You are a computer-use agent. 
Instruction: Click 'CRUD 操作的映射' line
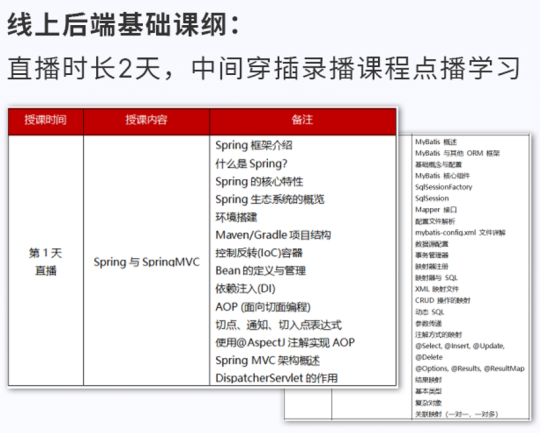pos(443,300)
